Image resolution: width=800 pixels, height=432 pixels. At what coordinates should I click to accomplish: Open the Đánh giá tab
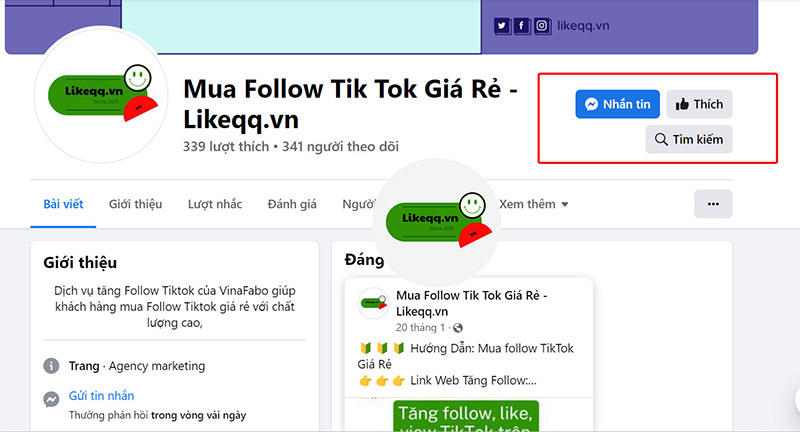tap(292, 204)
